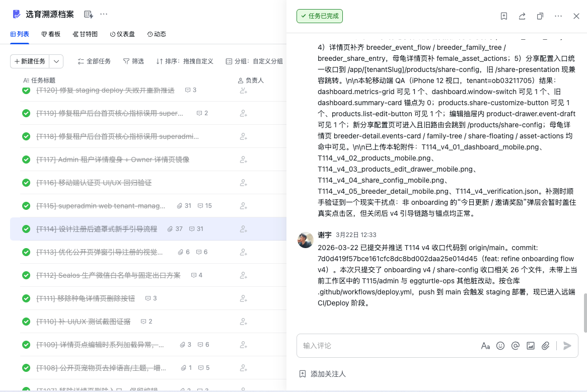This screenshot has width=587, height=392.
Task: Assign an owner to task T110
Action: (243, 322)
